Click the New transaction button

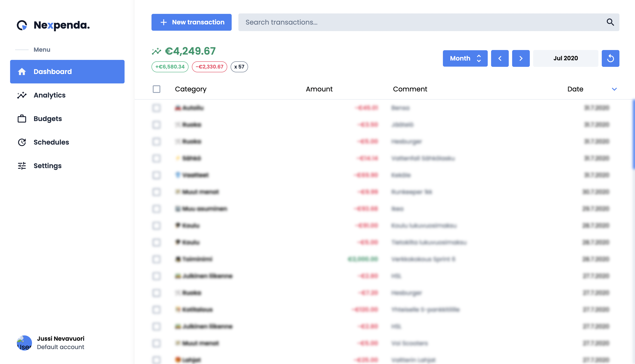coord(191,22)
